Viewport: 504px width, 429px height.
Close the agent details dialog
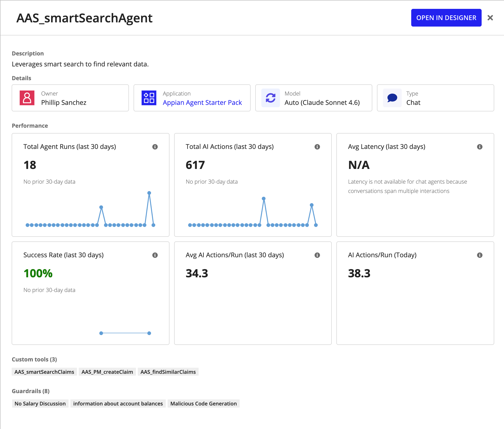[490, 18]
